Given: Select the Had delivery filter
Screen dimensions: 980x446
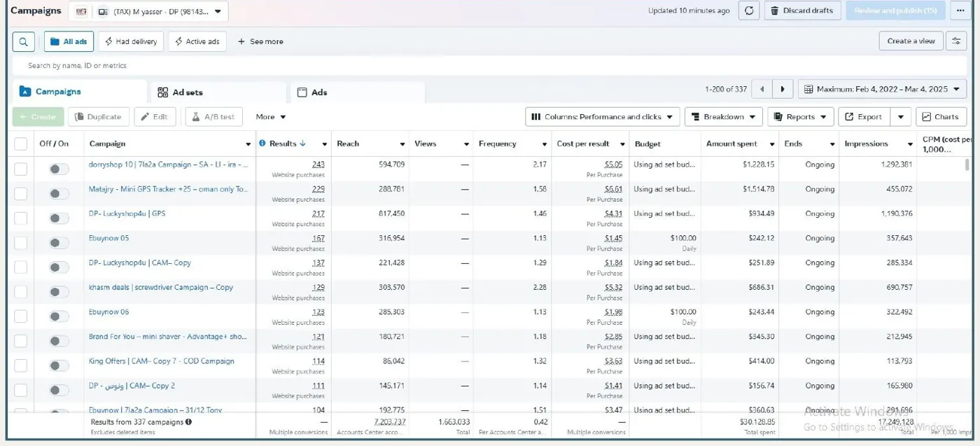Looking at the screenshot, I should pos(131,41).
